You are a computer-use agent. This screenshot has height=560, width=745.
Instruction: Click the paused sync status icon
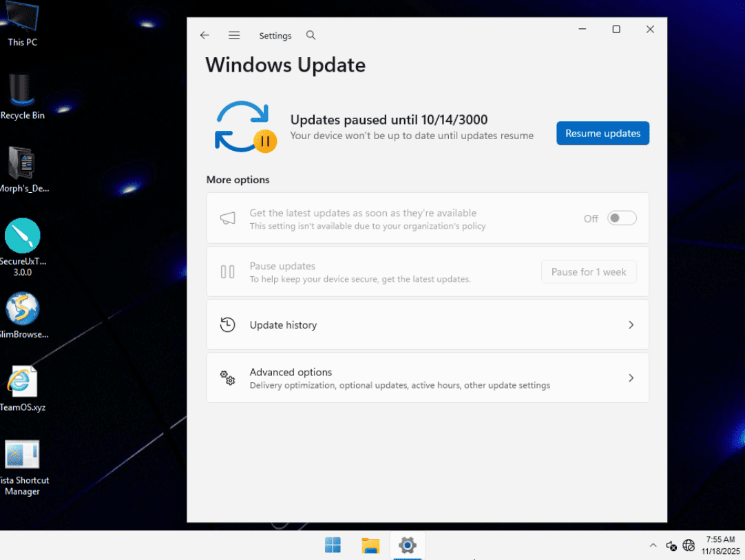click(x=245, y=126)
